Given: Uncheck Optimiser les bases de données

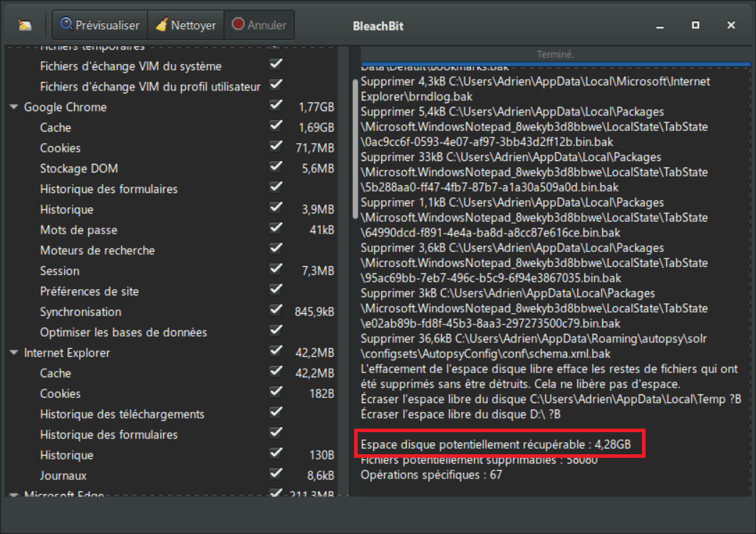Looking at the screenshot, I should [276, 330].
